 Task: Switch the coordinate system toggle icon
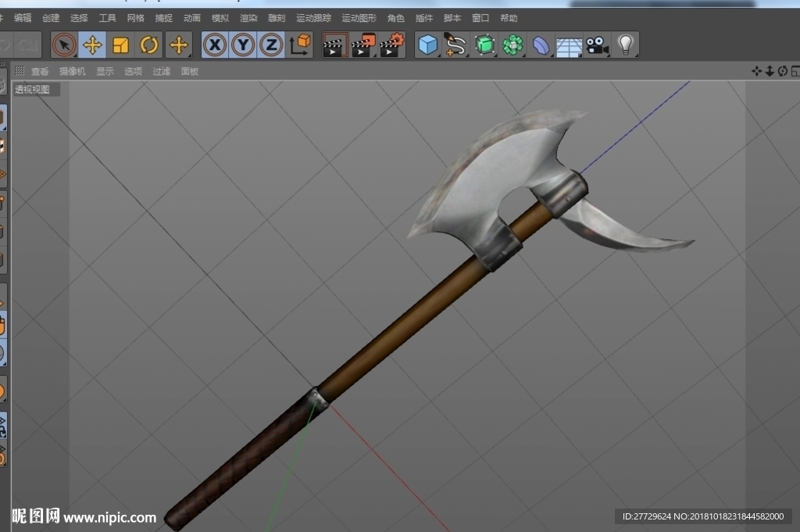click(300, 45)
